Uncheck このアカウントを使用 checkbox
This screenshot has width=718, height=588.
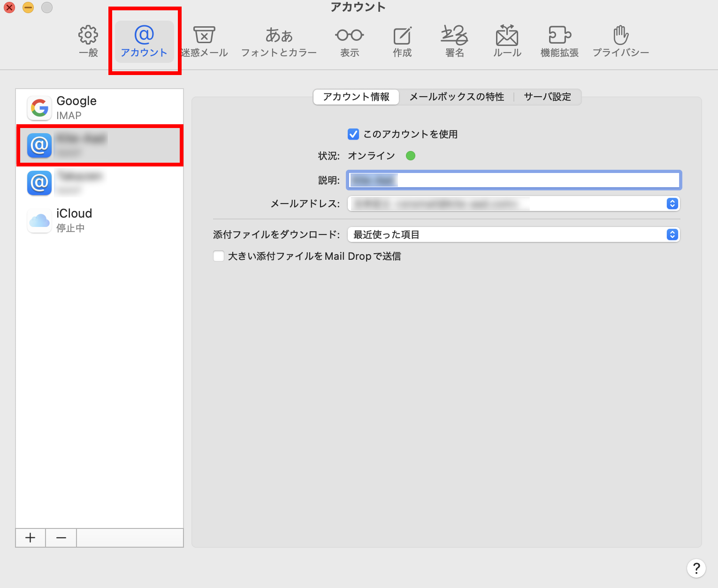353,135
